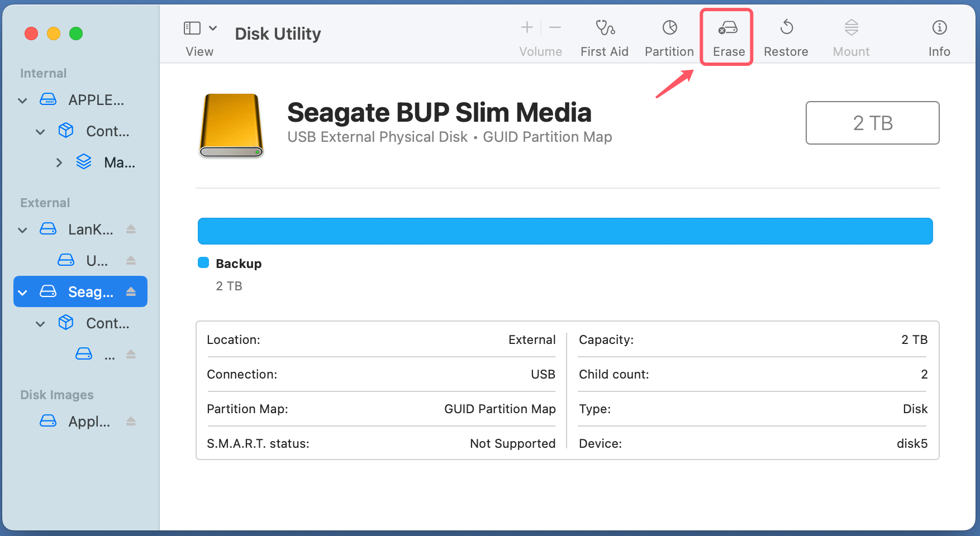
Task: Select the Container under the Seagate disk
Action: (x=107, y=323)
